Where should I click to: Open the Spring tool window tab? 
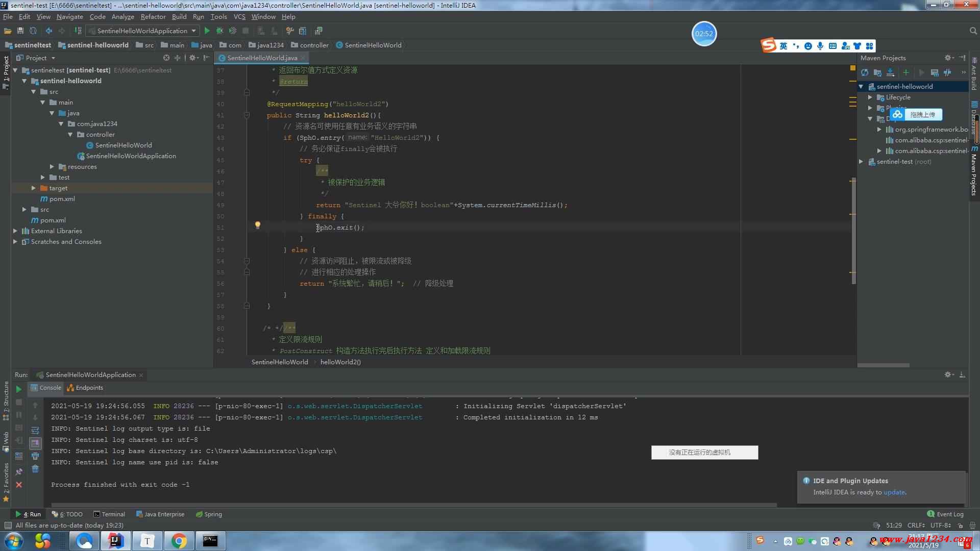[x=209, y=514]
